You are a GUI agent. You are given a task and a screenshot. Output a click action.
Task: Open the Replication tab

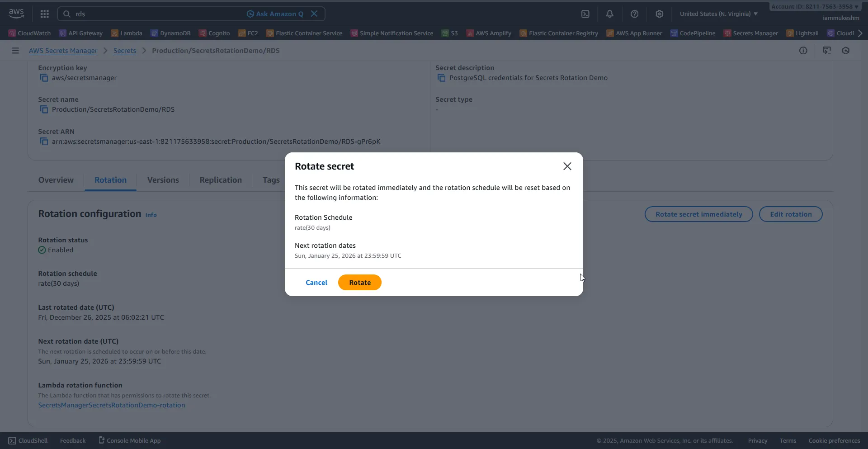[220, 180]
